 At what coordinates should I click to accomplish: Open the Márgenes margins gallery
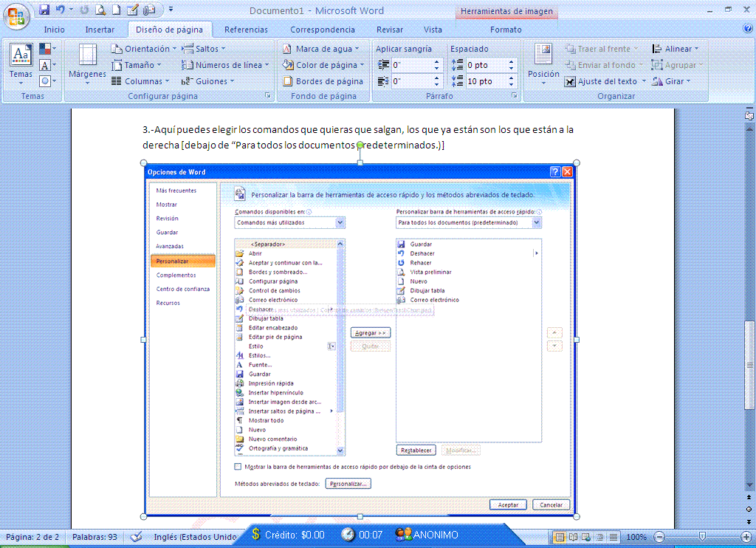[87, 65]
